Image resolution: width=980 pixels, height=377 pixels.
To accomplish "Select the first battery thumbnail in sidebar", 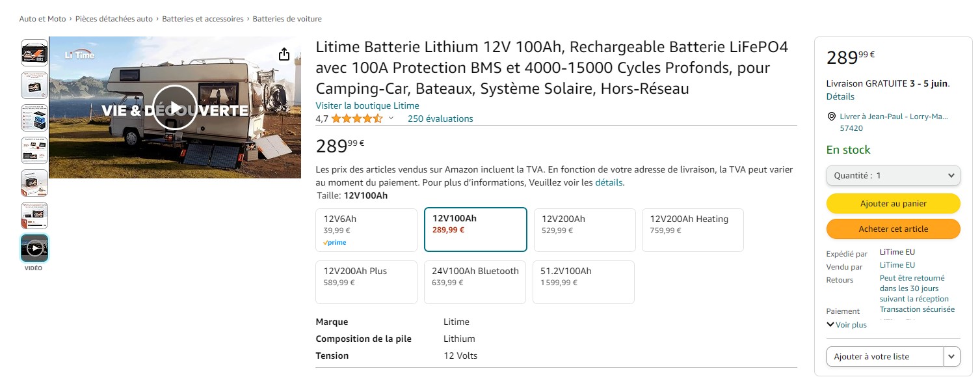I will [x=34, y=51].
